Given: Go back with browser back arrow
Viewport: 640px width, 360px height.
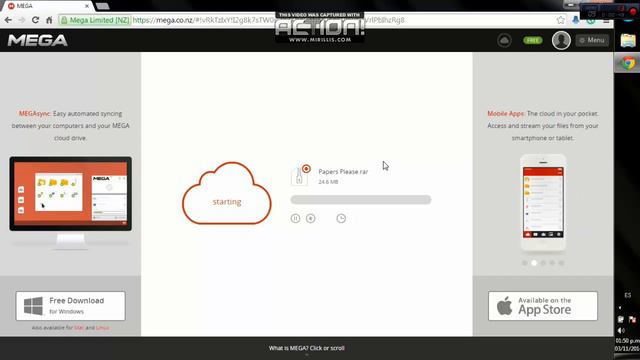Looking at the screenshot, I should point(8,20).
